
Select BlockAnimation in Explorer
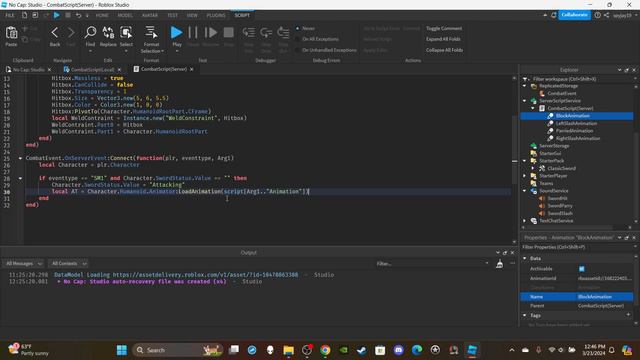pyautogui.click(x=572, y=116)
